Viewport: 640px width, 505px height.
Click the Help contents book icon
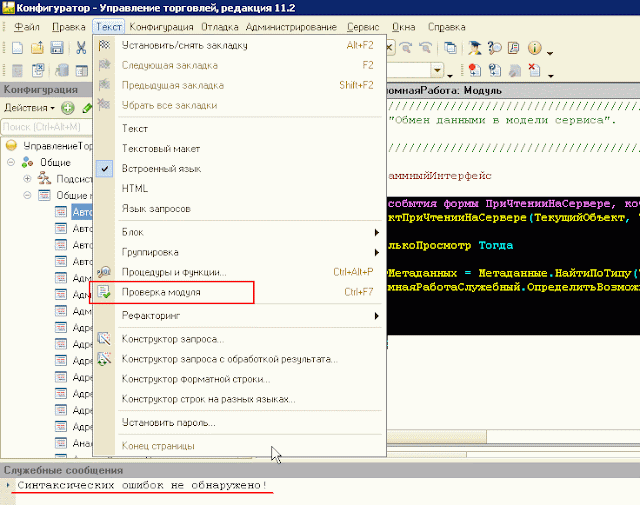coord(514,48)
